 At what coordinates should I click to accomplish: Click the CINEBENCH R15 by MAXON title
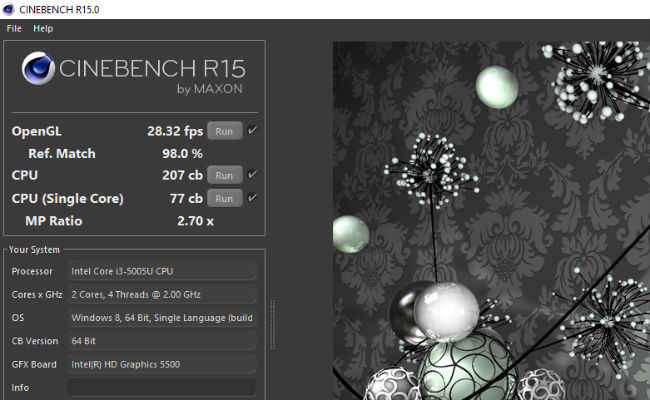pyautogui.click(x=153, y=75)
